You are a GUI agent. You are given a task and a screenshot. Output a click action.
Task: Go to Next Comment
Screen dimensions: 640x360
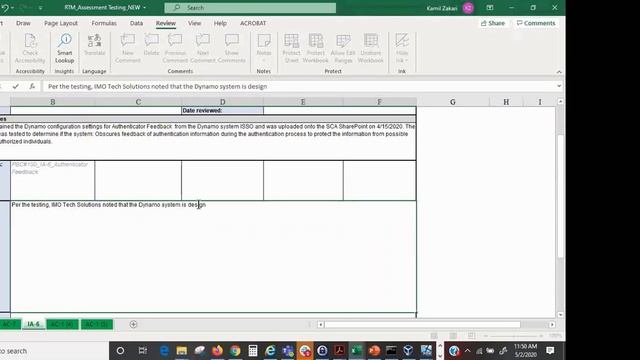point(202,49)
